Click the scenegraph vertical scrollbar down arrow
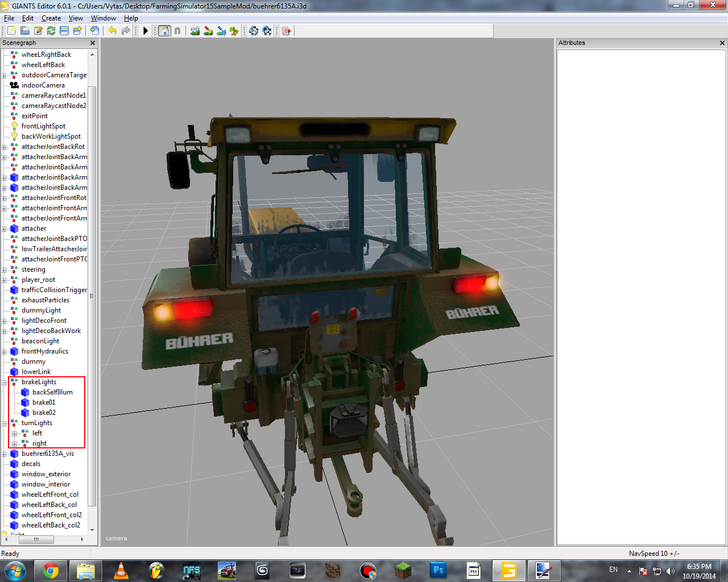Image resolution: width=728 pixels, height=582 pixels. 92,529
